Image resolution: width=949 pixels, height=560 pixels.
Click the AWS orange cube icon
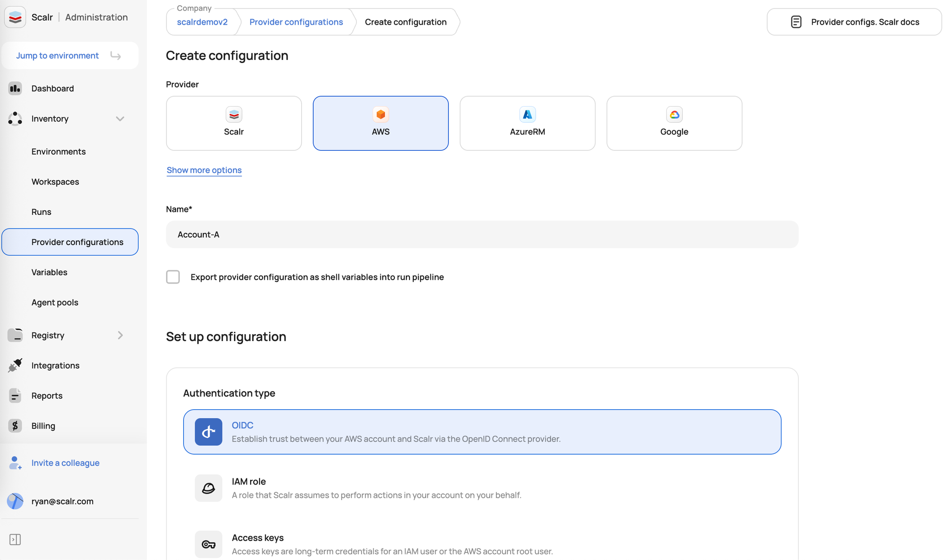pyautogui.click(x=381, y=115)
